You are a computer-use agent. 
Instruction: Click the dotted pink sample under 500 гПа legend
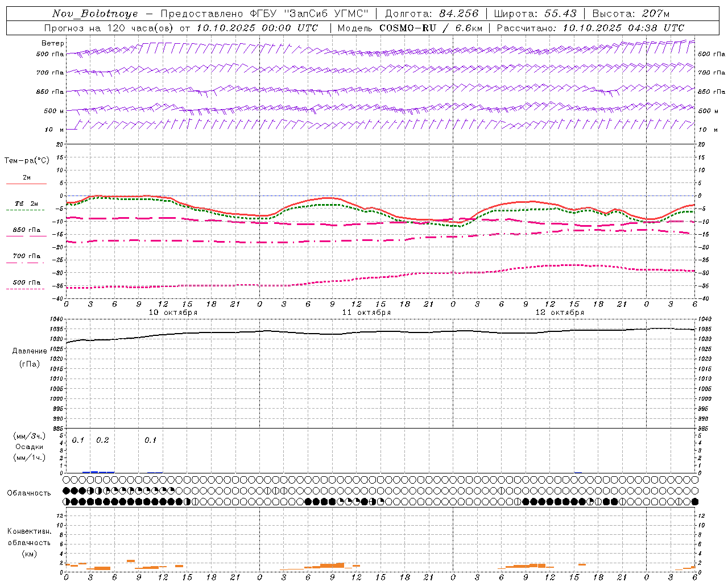tap(25, 289)
